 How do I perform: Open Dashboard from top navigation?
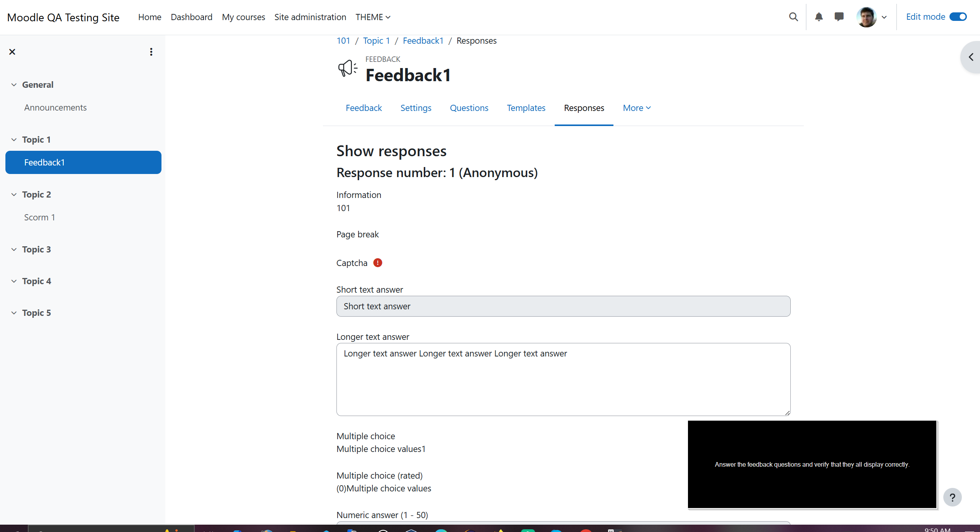(x=192, y=17)
